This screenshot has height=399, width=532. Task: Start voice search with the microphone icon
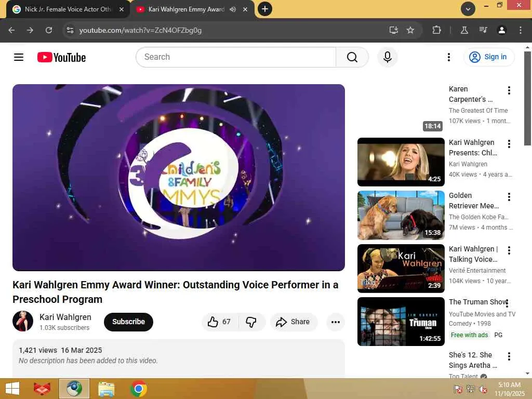point(388,57)
